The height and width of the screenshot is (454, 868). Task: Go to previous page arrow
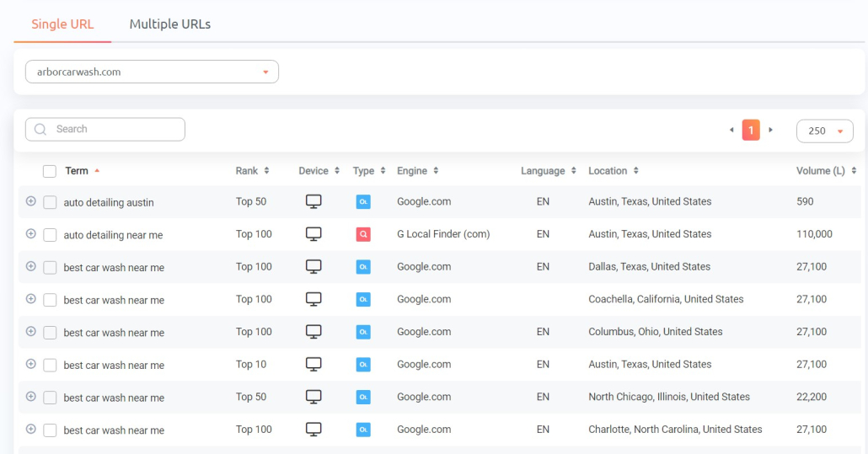point(731,130)
